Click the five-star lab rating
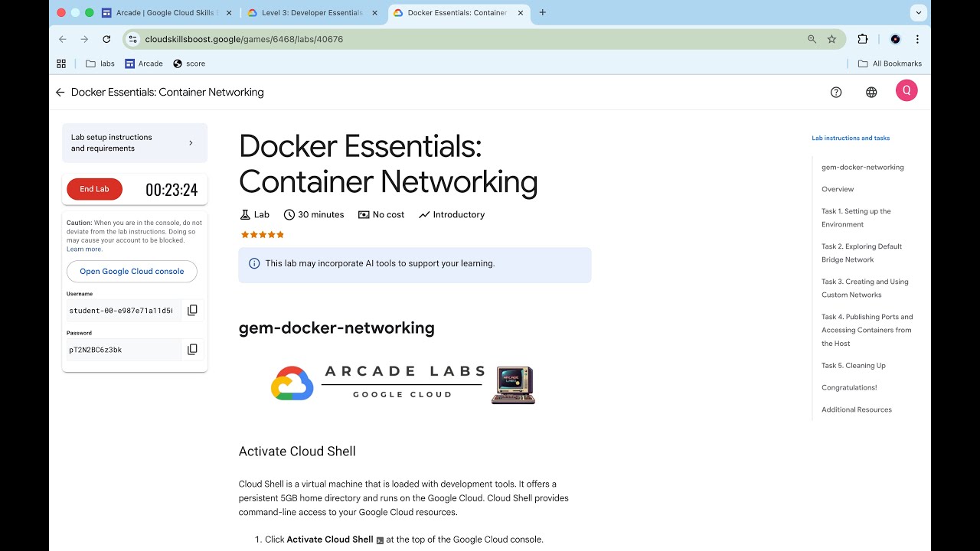The image size is (980, 551). coord(263,234)
